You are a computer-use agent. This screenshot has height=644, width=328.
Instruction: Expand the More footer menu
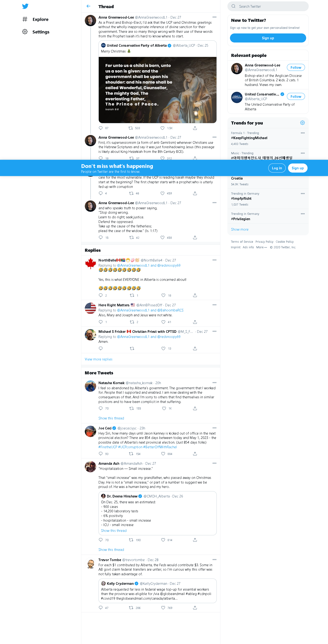click(x=262, y=247)
